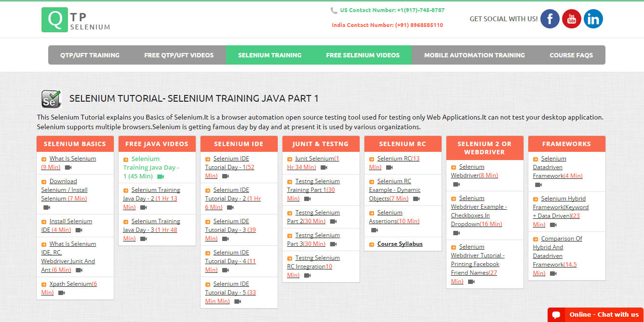
Task: Click the Selenium Tutorial page heading
Action: point(194,98)
